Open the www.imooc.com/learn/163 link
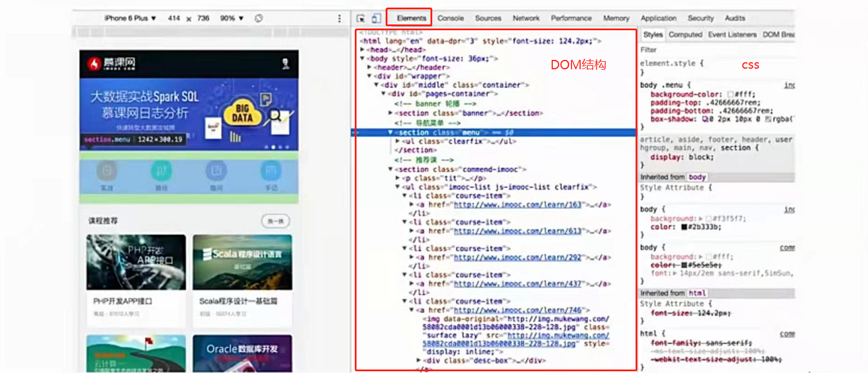868x373 pixels. [518, 205]
